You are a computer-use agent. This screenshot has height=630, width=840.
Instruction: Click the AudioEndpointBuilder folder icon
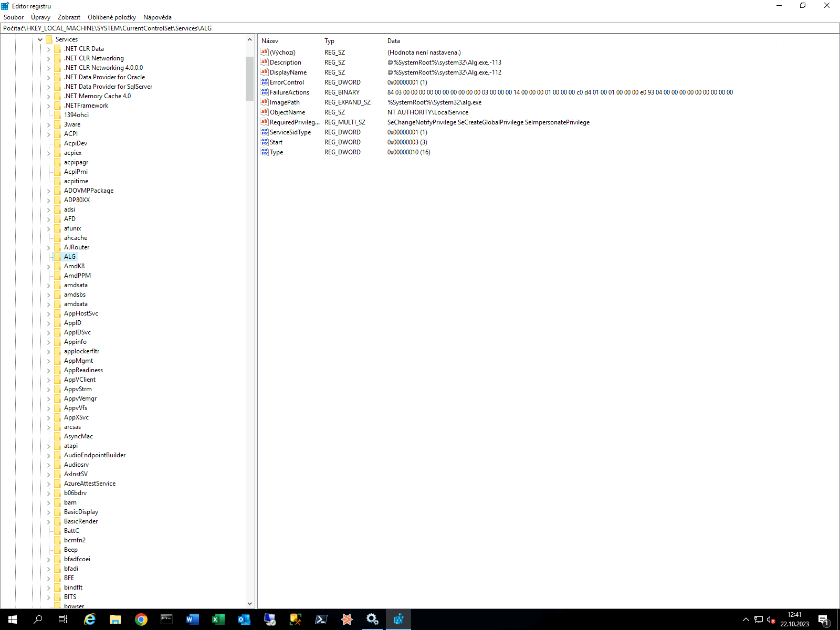(x=58, y=455)
